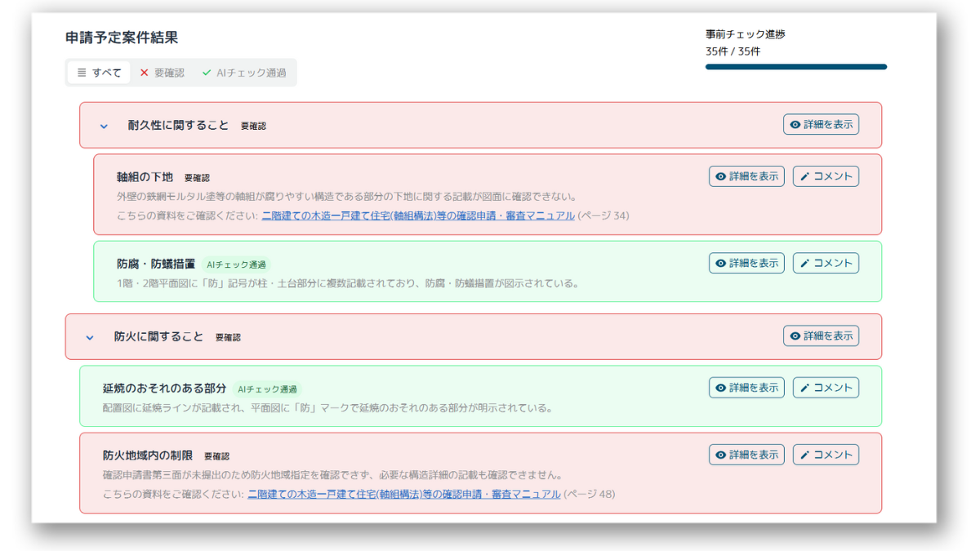Collapse the 防火に関すること section chevron

103,335
